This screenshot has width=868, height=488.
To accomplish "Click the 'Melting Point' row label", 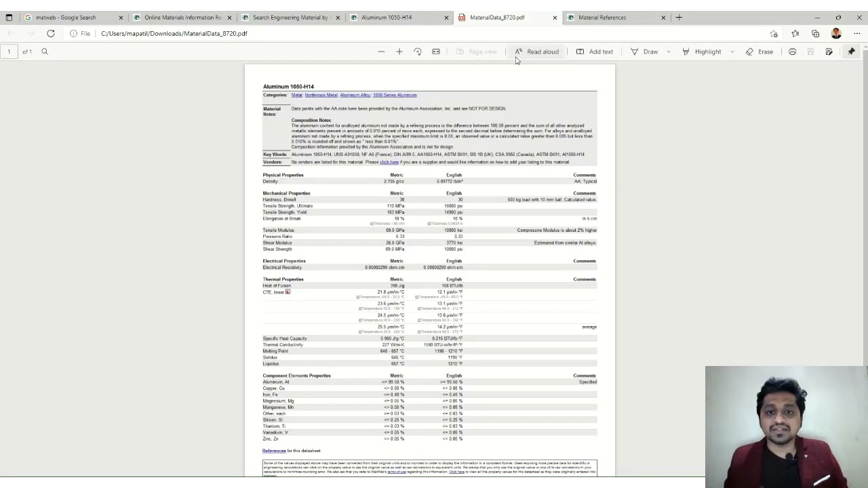I will pos(275,351).
